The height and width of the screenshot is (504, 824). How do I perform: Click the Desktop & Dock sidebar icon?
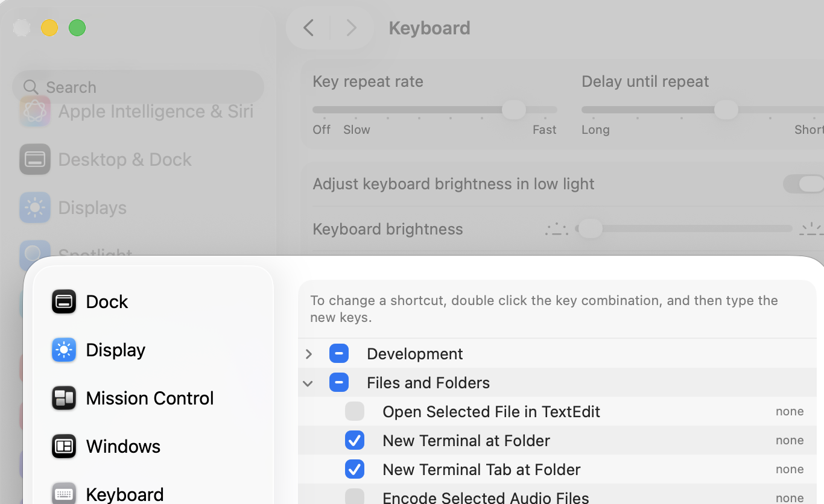pos(34,159)
